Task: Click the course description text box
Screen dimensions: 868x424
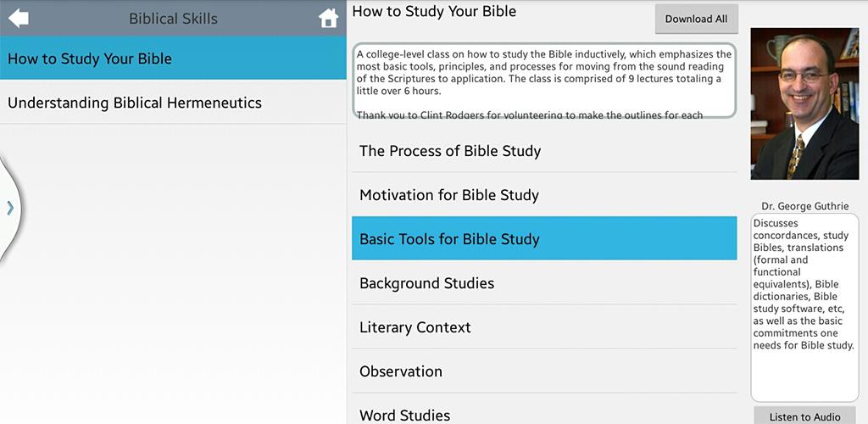Action: [544, 80]
